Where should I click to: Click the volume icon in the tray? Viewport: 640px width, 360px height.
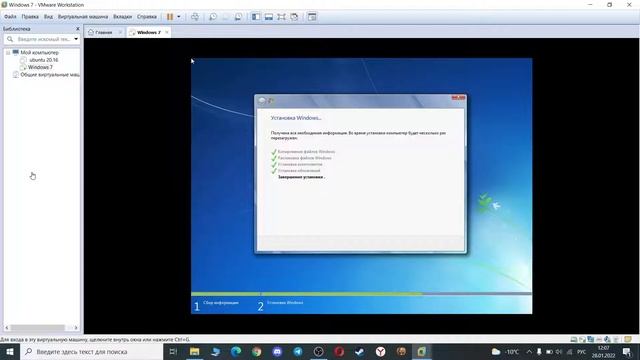tap(559, 351)
